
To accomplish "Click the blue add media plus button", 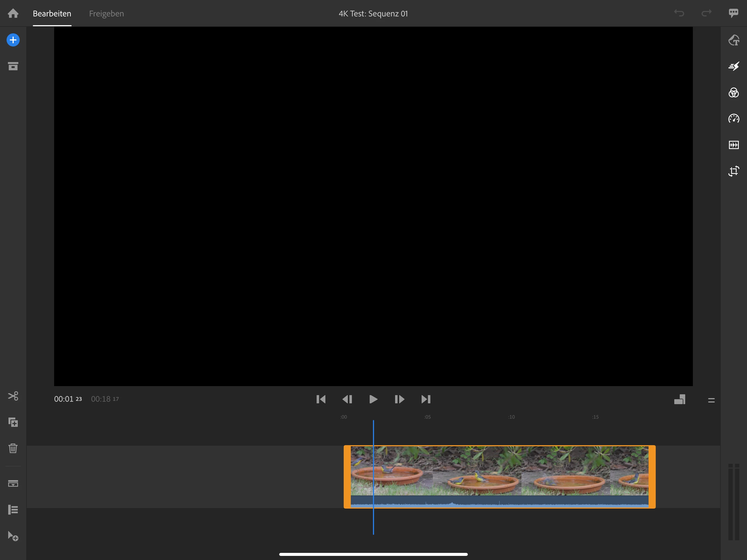I will pos(13,40).
